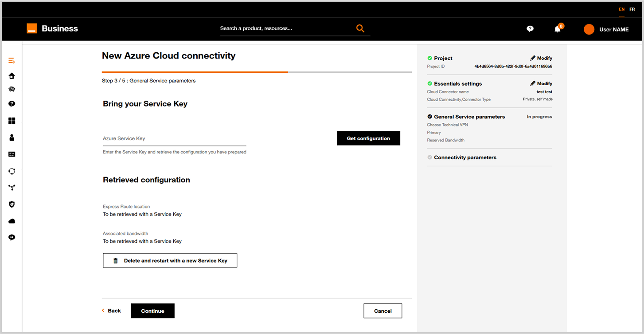Click the Business brand text

click(60, 28)
